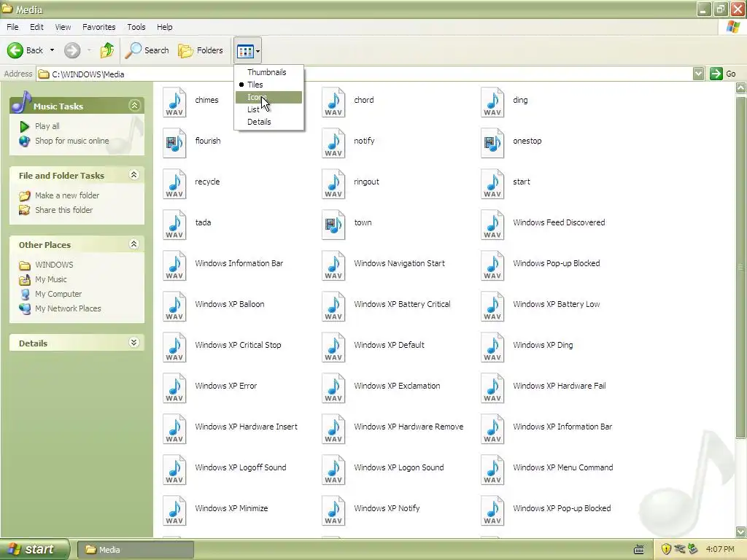Click the Go button
747x560 pixels.
[723, 74]
